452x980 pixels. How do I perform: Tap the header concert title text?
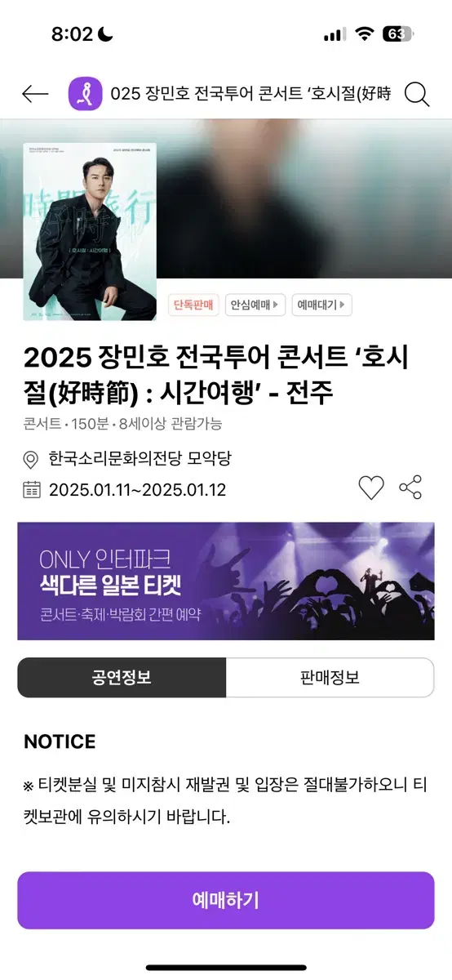[250, 94]
